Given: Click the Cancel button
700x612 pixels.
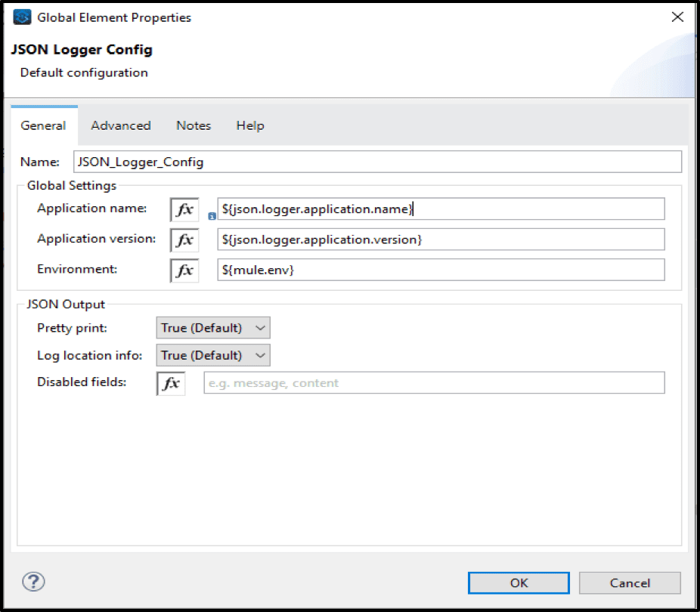Looking at the screenshot, I should tap(630, 583).
